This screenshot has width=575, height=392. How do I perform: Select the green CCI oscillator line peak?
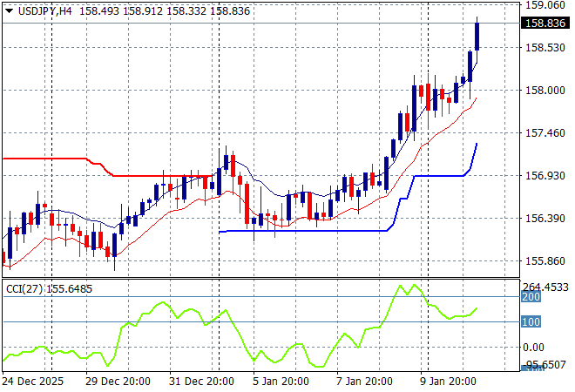click(x=413, y=285)
